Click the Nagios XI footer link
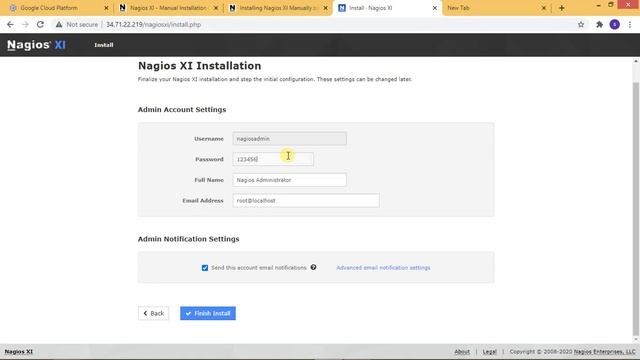This screenshot has height=360, width=640. point(19,351)
